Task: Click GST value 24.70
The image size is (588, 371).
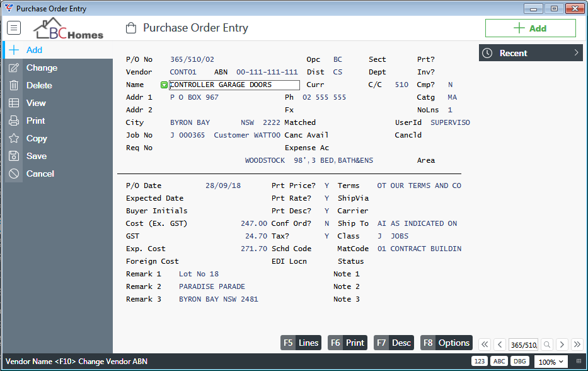Action: (x=256, y=236)
